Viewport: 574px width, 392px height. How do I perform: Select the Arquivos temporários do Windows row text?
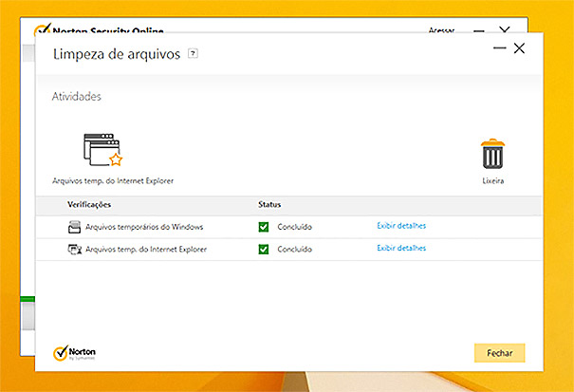(x=144, y=227)
